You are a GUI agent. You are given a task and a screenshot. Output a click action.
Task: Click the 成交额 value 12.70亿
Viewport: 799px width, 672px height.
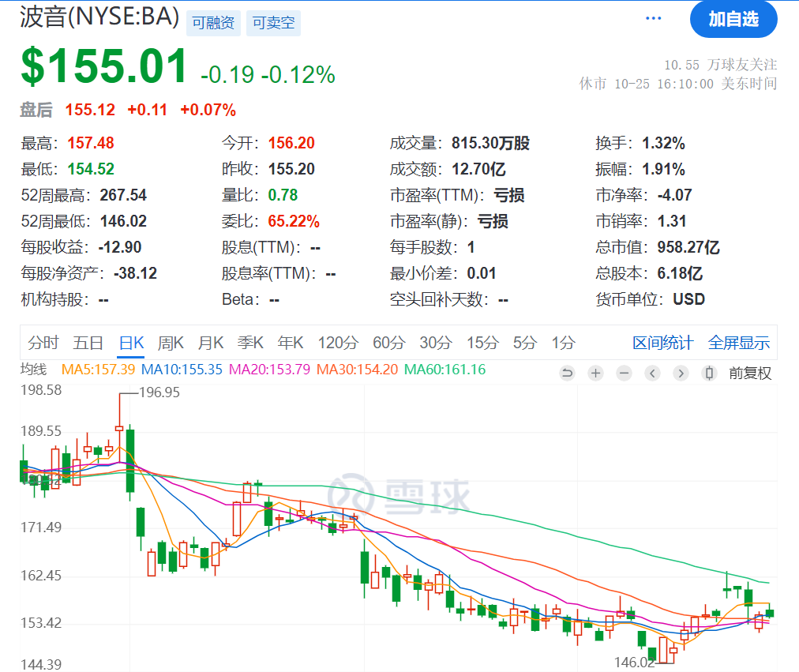click(x=478, y=169)
